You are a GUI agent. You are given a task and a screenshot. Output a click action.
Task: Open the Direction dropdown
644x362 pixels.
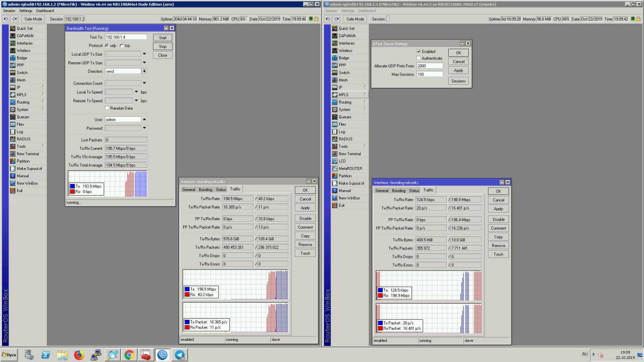[x=144, y=71]
